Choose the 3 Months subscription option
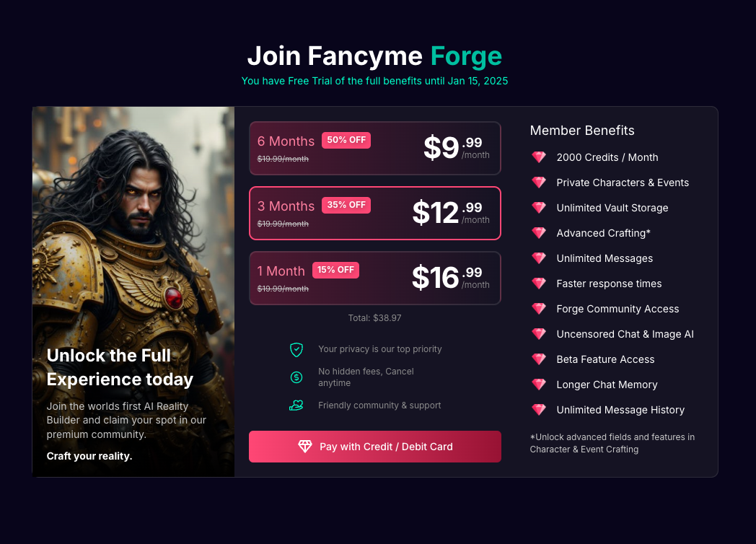756x544 pixels. (x=375, y=213)
